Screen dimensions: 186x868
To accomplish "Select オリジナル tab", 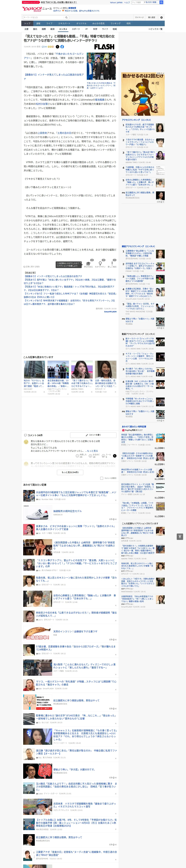I will click(x=81, y=24).
